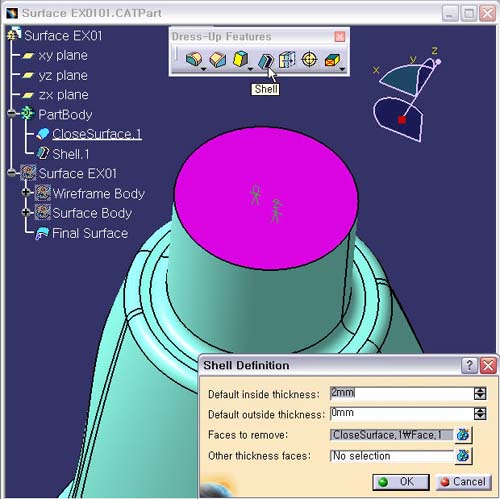Image resolution: width=500 pixels, height=499 pixels.
Task: Open the Edge Fillet tool flyout arrow
Action: coord(204,69)
